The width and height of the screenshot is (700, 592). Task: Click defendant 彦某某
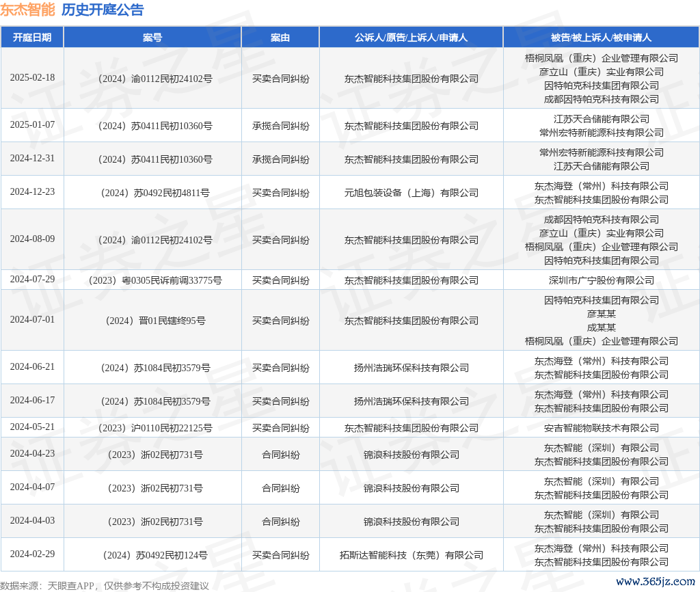coord(602,314)
